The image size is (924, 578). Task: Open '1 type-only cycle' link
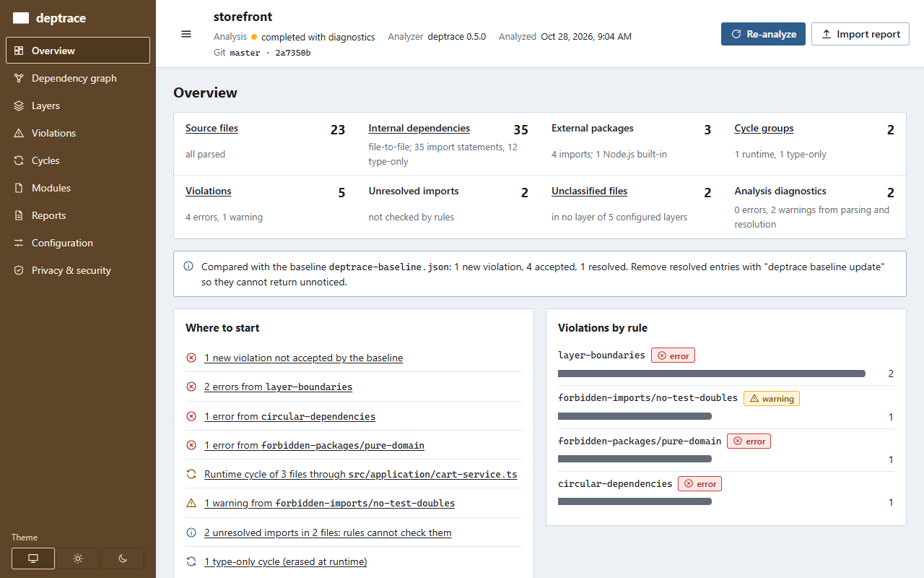pyautogui.click(x=285, y=561)
